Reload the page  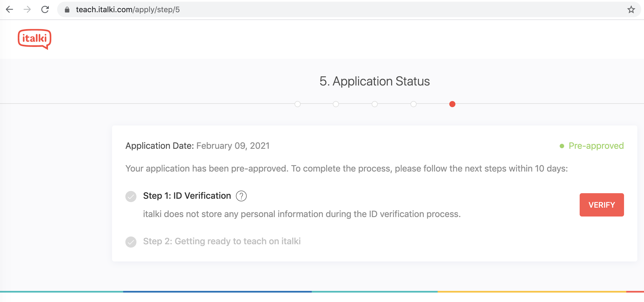(x=45, y=10)
